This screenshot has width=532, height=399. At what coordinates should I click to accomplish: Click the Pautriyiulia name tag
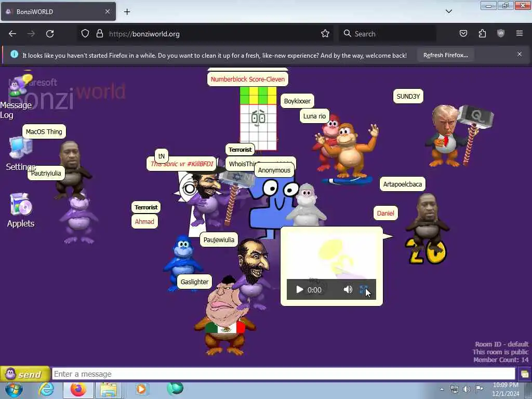[x=46, y=174]
